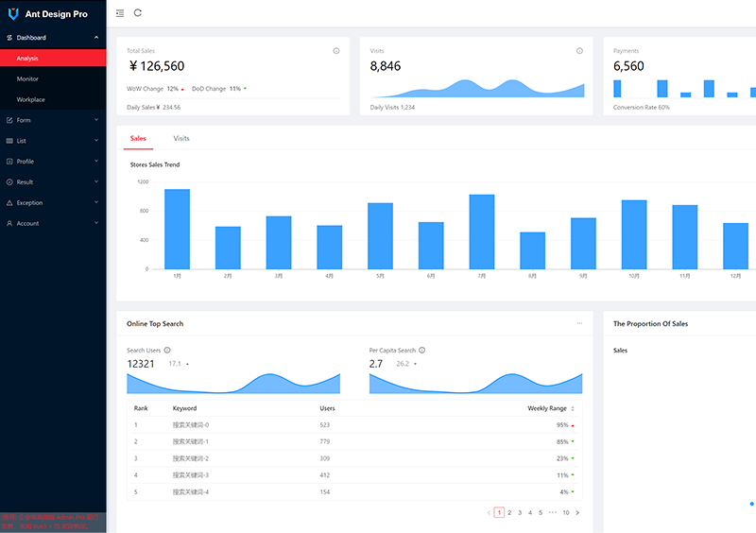Click the Ant Design Pro logo
The width and height of the screenshot is (756, 533).
click(13, 13)
